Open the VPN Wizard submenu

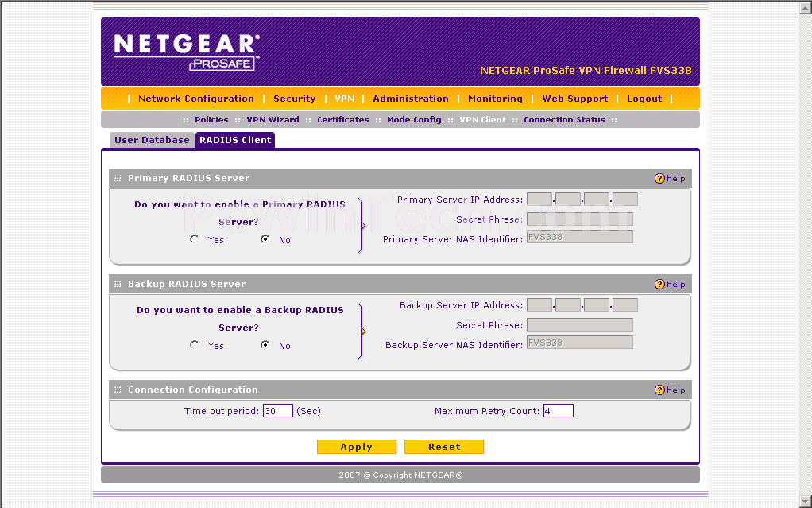273,120
